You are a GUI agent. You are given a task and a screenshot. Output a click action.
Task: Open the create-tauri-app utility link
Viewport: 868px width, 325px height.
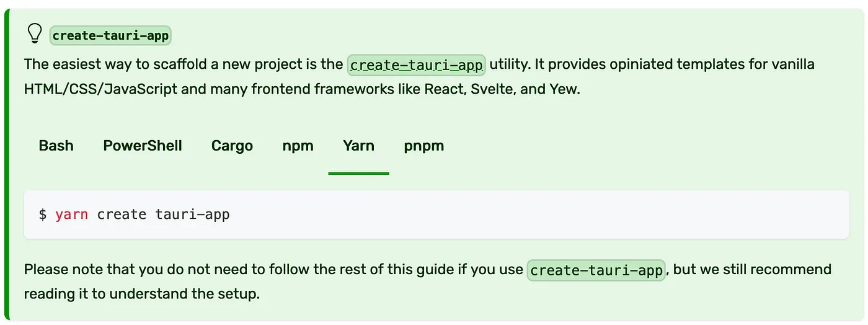click(417, 65)
